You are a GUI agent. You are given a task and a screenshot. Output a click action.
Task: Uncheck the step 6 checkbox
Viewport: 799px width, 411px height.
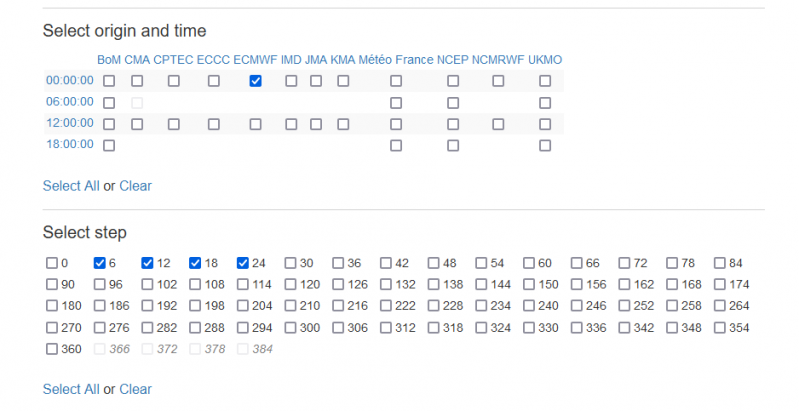tap(100, 263)
